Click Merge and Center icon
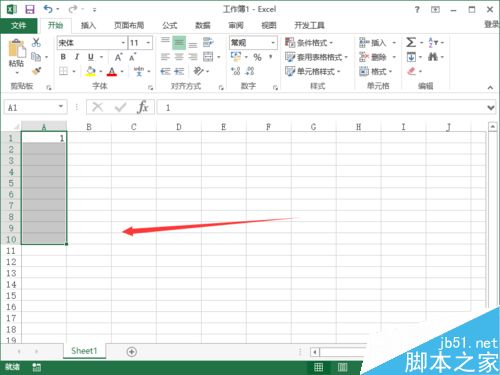This screenshot has height=375, width=500. point(208,57)
